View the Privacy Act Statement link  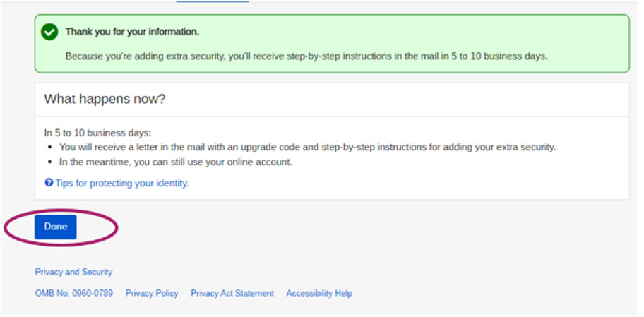click(232, 293)
